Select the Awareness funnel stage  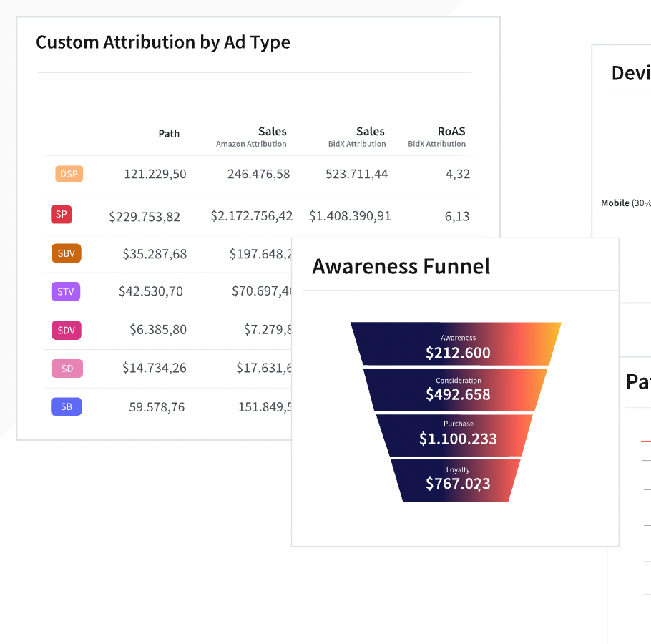coord(458,346)
